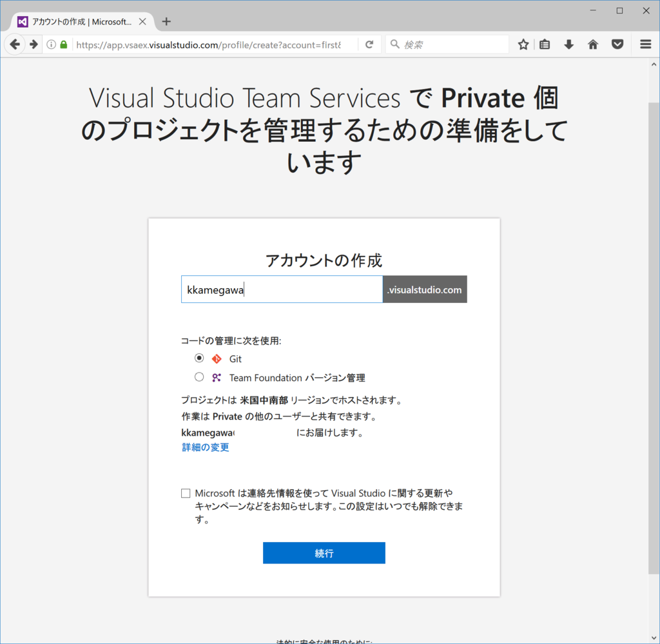Viewport: 660px width, 644px height.
Task: Click the browser forward arrow button
Action: pos(34,44)
